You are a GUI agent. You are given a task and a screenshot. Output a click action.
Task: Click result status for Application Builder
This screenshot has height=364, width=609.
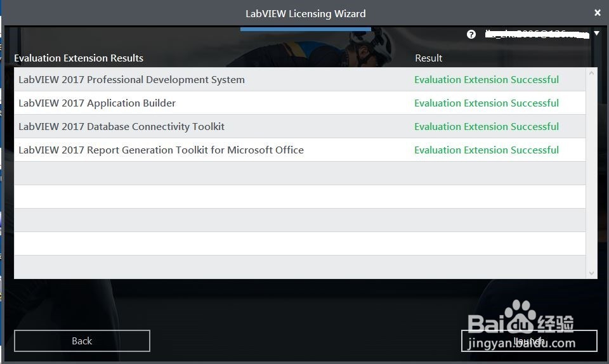[x=487, y=103]
